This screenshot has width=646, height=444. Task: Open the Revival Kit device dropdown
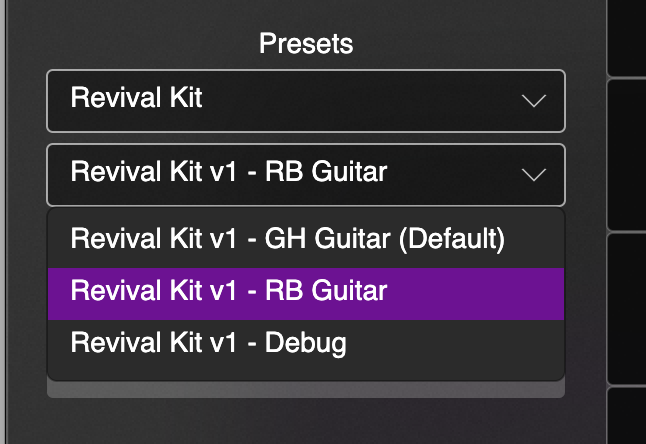tap(305, 100)
